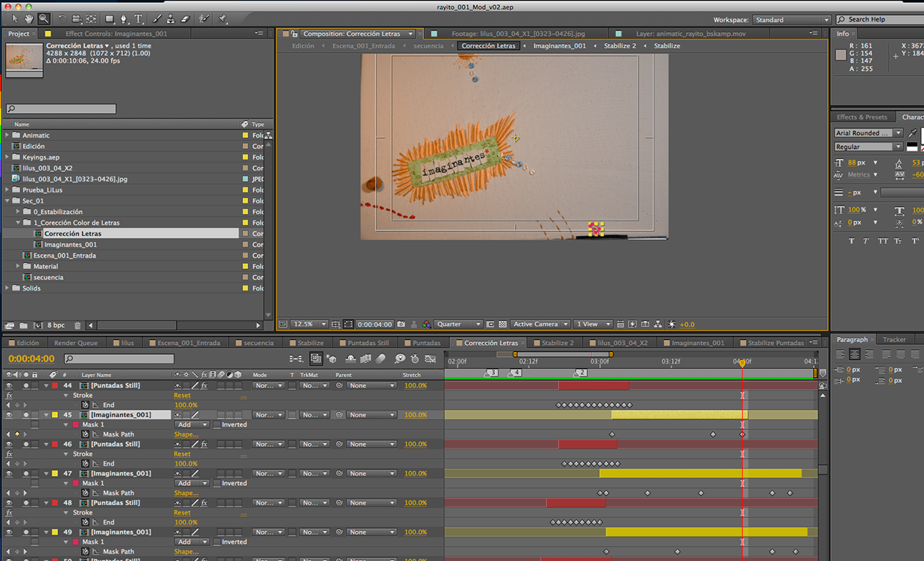Click the yellow label swatch of layer 45
This screenshot has width=924, height=561.
pos(55,415)
